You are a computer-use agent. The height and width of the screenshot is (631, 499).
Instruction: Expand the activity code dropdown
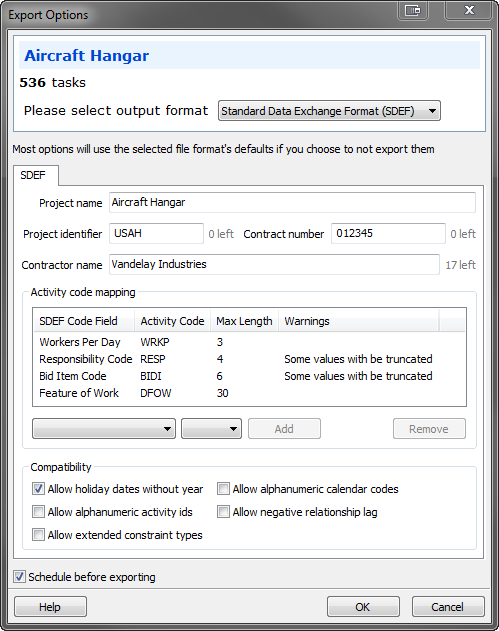(x=211, y=429)
